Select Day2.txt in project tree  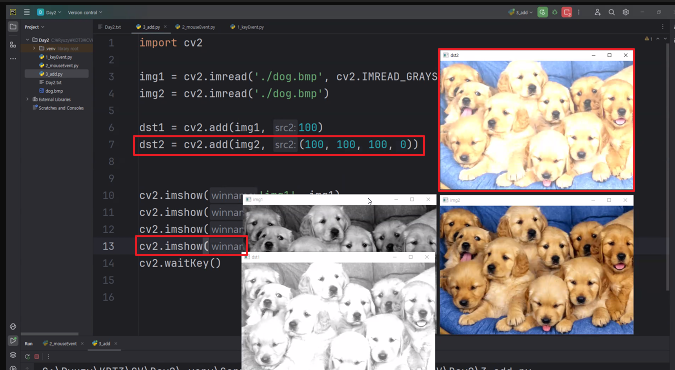[51, 82]
